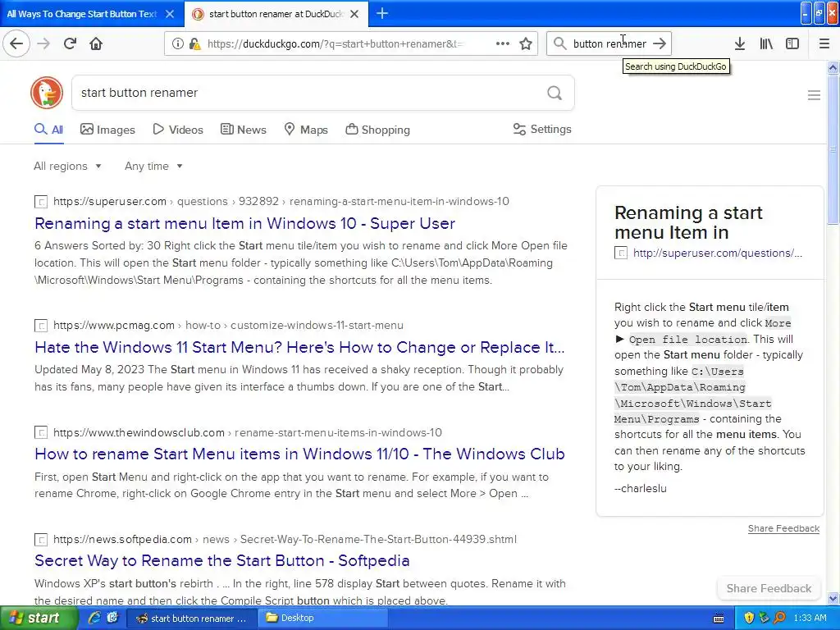Select the All results tab
This screenshot has width=840, height=630.
click(48, 130)
